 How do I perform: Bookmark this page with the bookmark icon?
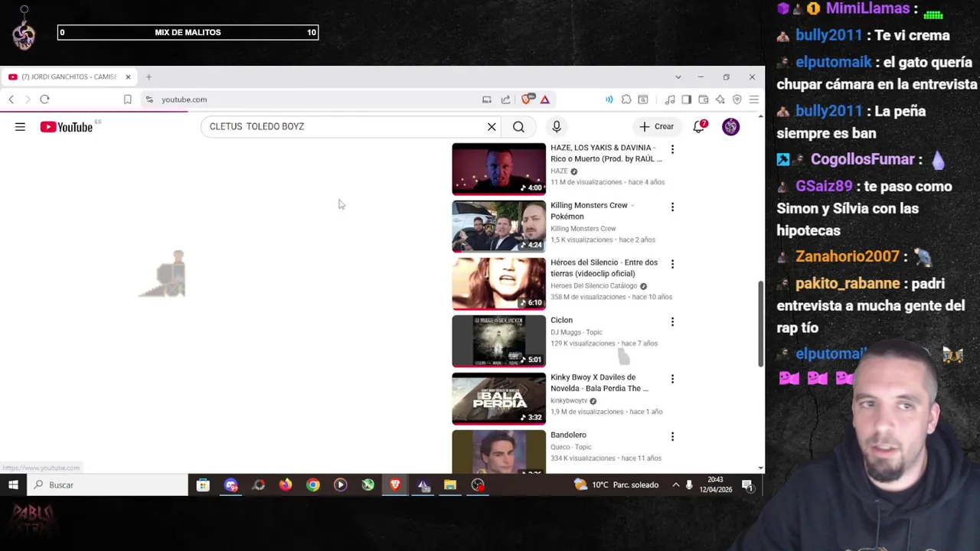(127, 99)
